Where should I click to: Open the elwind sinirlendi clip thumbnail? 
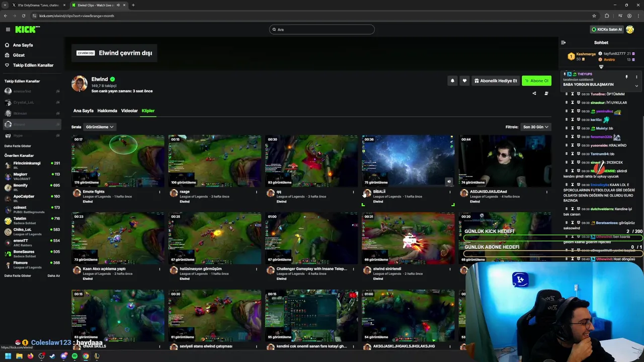click(x=408, y=238)
